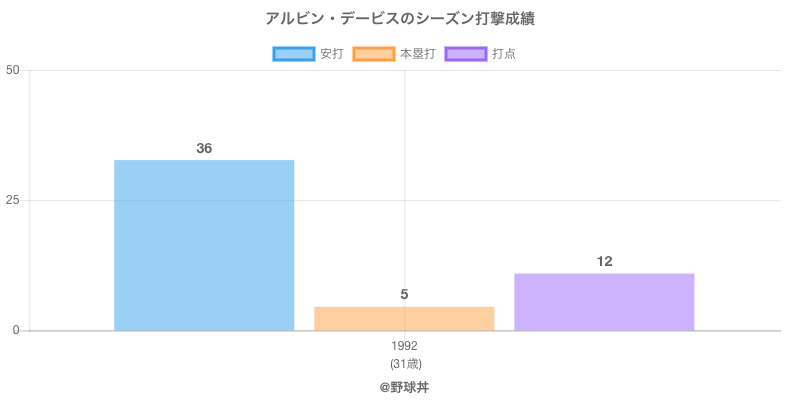Viewport: 800px width, 400px height.
Task: Click the value label 5
Action: click(404, 294)
